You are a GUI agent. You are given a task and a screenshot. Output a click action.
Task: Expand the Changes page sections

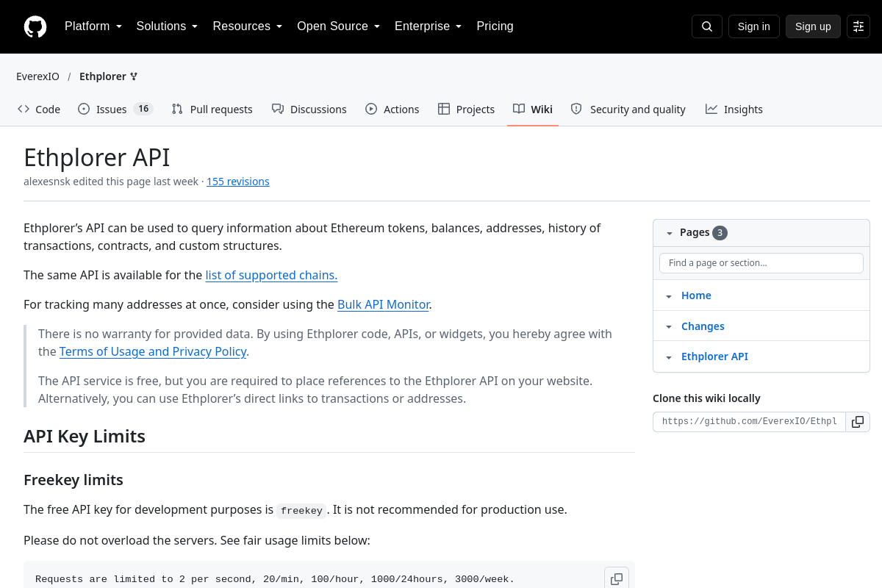coord(669,327)
